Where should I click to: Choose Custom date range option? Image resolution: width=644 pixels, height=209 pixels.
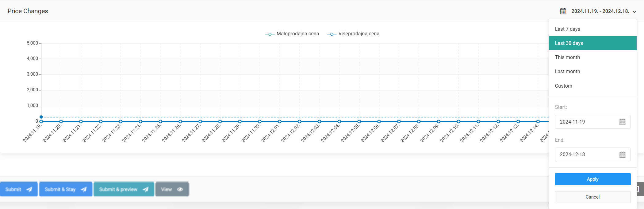click(563, 86)
